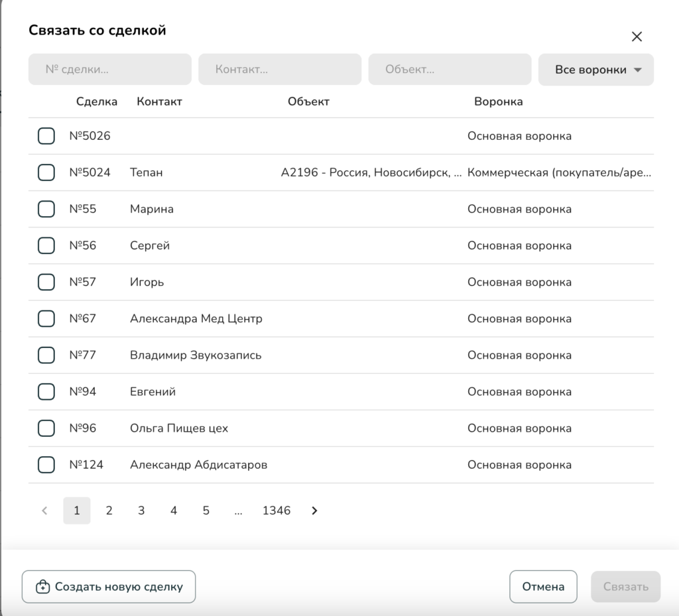Click the Связать button
This screenshot has height=616, width=679.
point(625,587)
